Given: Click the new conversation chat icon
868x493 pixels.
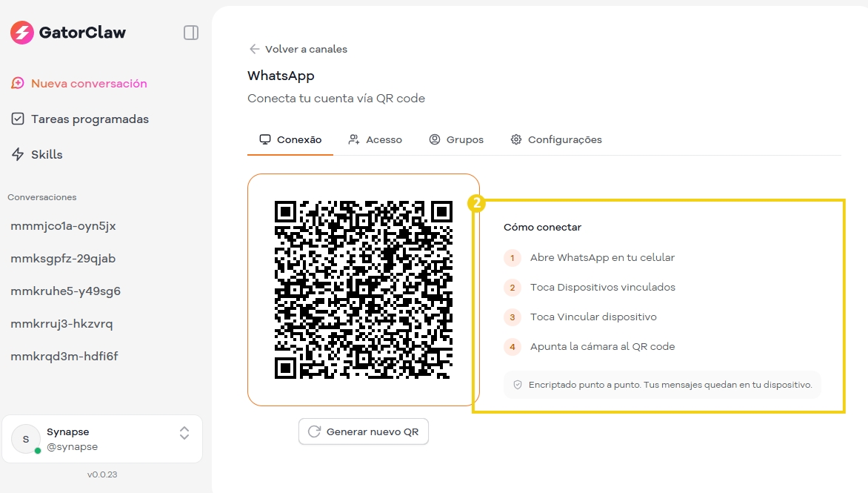Looking at the screenshot, I should (18, 84).
